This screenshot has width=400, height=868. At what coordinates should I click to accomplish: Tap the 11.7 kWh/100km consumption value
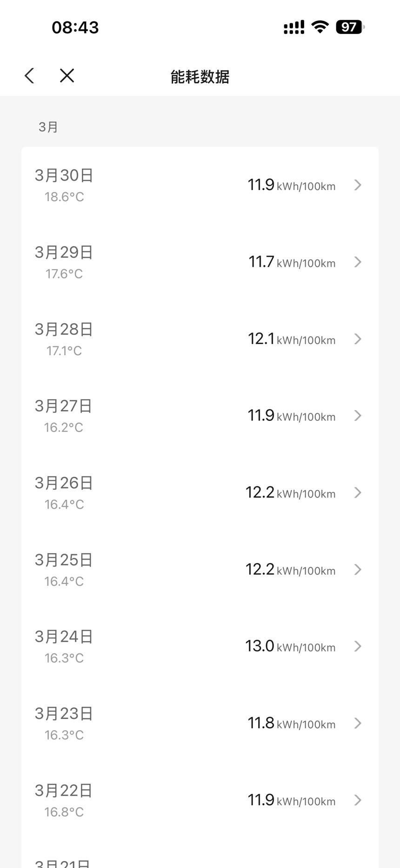pyautogui.click(x=292, y=262)
